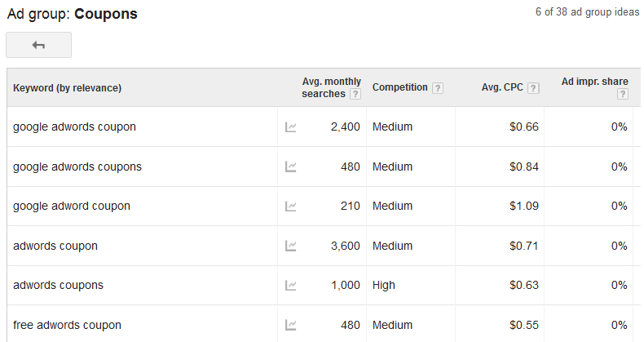Viewport: 644px width, 342px height.
Task: Select the google adword coupon keyword text
Action: pyautogui.click(x=72, y=206)
